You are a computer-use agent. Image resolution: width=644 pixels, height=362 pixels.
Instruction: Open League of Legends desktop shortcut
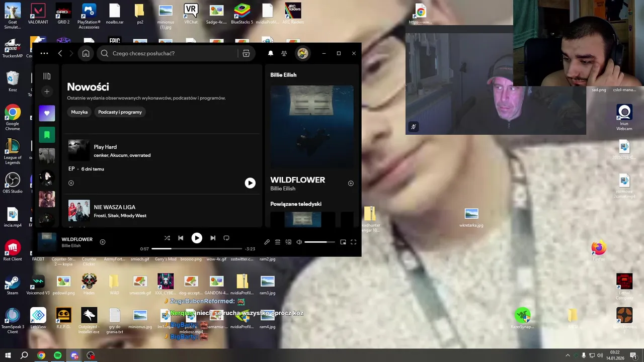coord(13,152)
